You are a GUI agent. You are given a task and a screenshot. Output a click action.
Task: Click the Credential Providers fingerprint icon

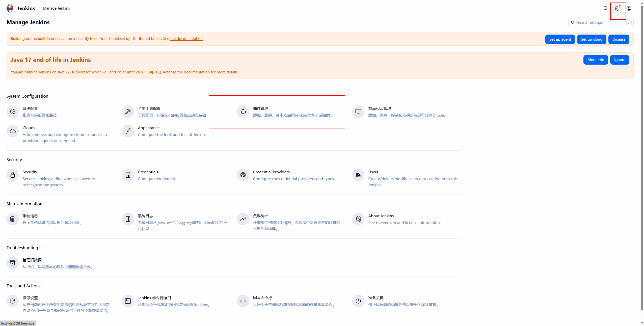243,175
